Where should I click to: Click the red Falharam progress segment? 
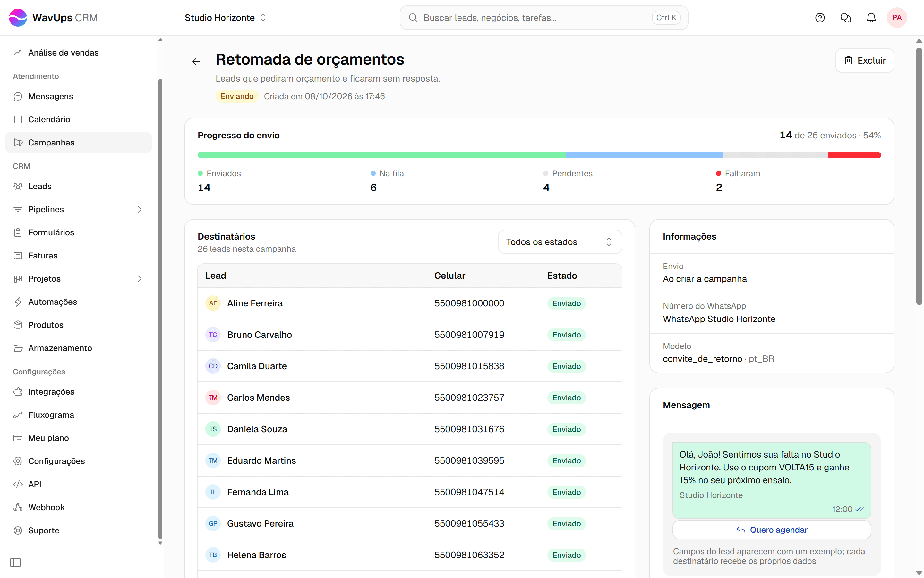(x=854, y=155)
